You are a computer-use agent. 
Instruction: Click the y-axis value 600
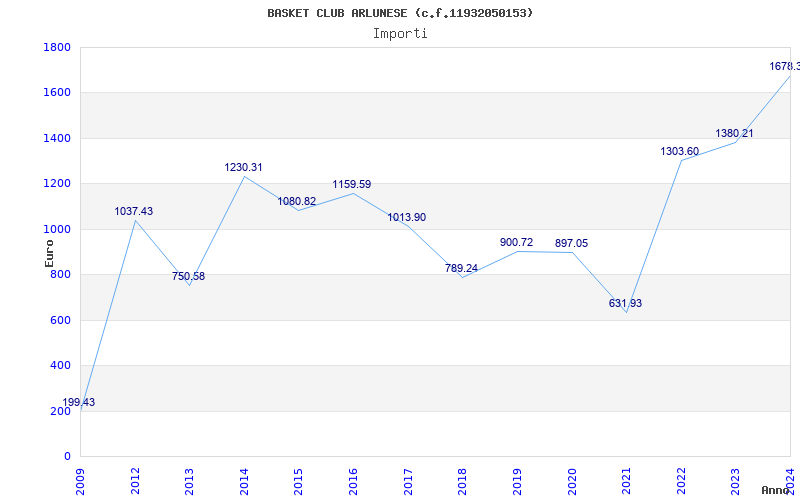pyautogui.click(x=61, y=320)
